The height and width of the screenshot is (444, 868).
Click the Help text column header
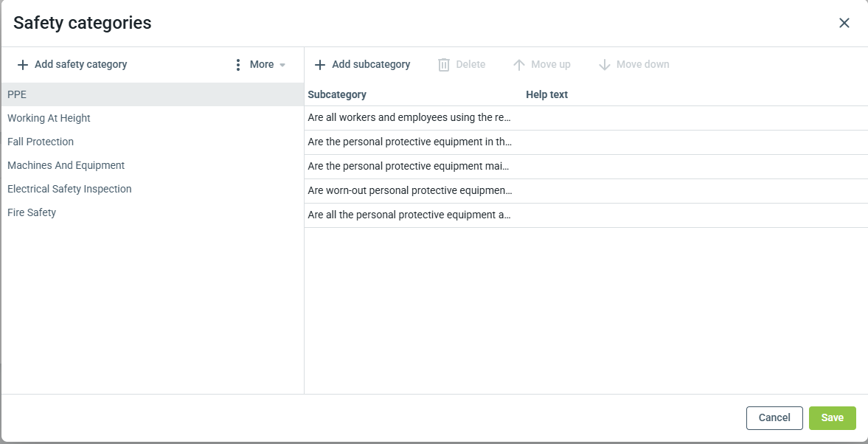point(546,94)
